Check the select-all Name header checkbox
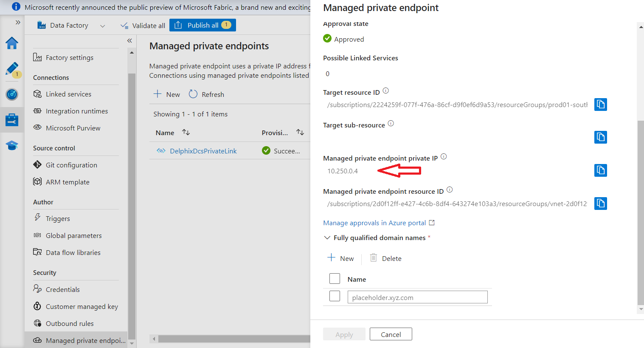The height and width of the screenshot is (348, 644). pyautogui.click(x=335, y=279)
